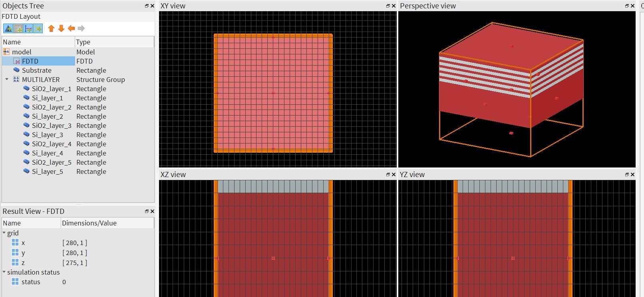Select SiO2_layer_4 in the tree
644x297 pixels.
pyautogui.click(x=52, y=144)
